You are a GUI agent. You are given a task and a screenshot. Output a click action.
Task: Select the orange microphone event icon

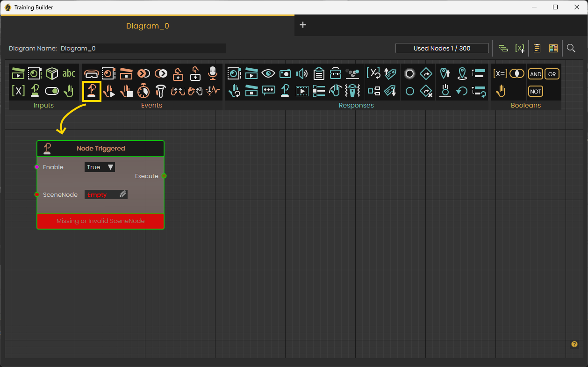coord(213,73)
